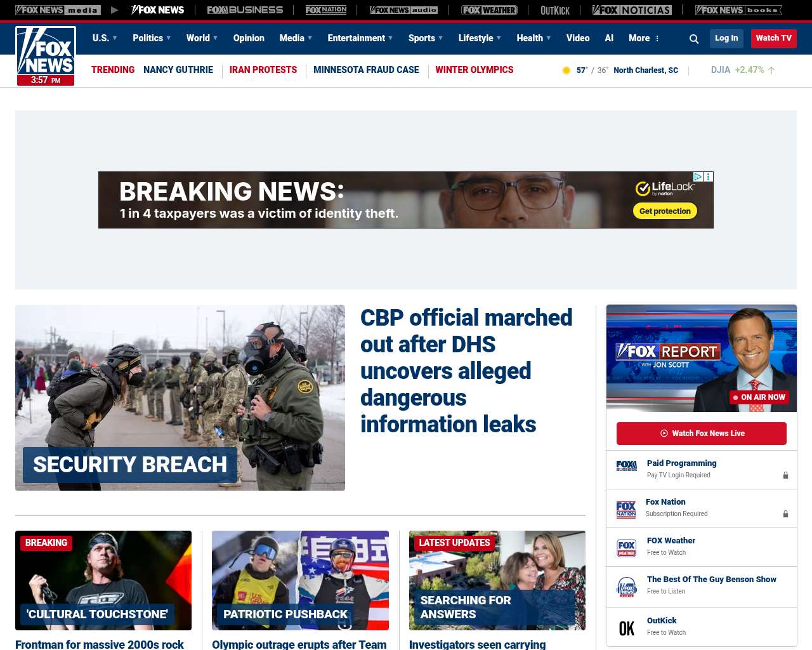Image resolution: width=812 pixels, height=650 pixels.
Task: Open the OutKick Free to Watch row title
Action: [x=662, y=621]
